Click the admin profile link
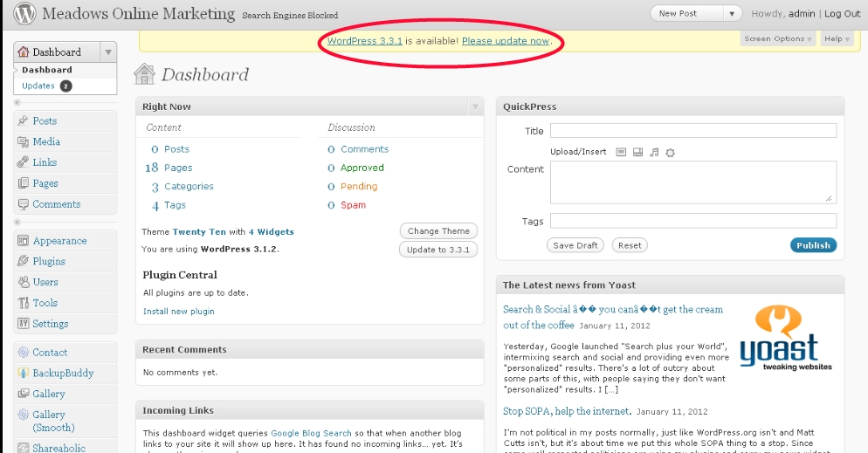Viewport: 868px width, 453px height. pos(802,14)
